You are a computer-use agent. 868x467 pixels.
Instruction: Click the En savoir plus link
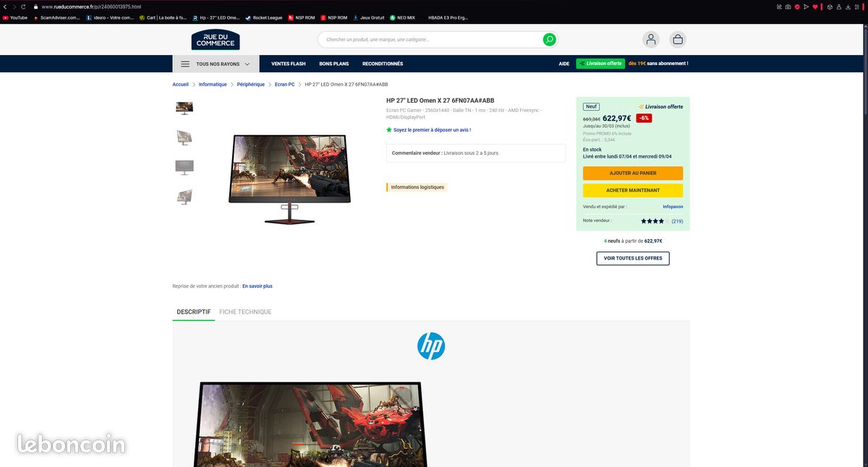tap(258, 286)
